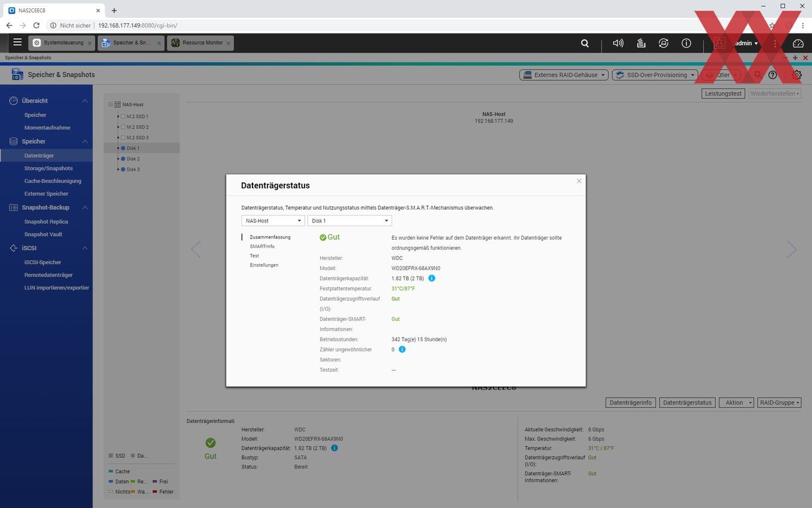Click the Datenträgerstatus button
812x508 pixels.
(687, 403)
